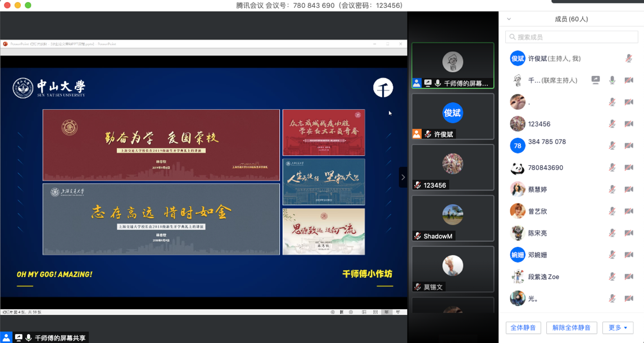The image size is (644, 343).
Task: Collapse the members panel using the header chevron
Action: tap(509, 19)
